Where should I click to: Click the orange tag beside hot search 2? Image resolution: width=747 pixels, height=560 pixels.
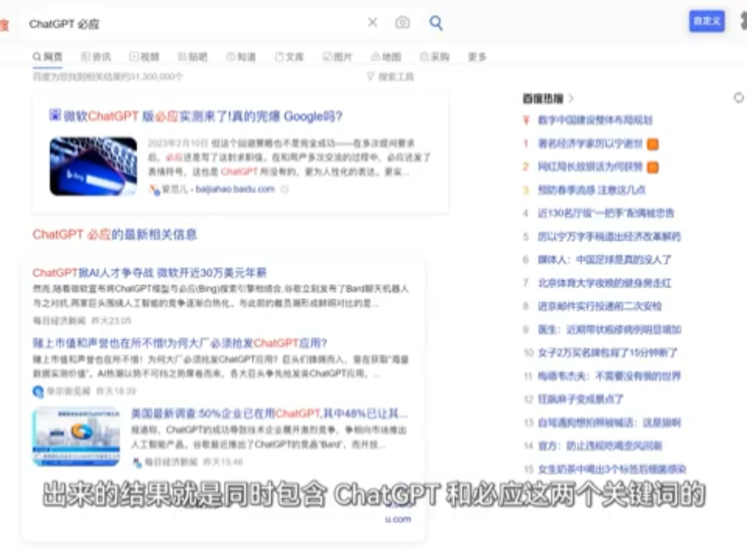click(x=652, y=167)
